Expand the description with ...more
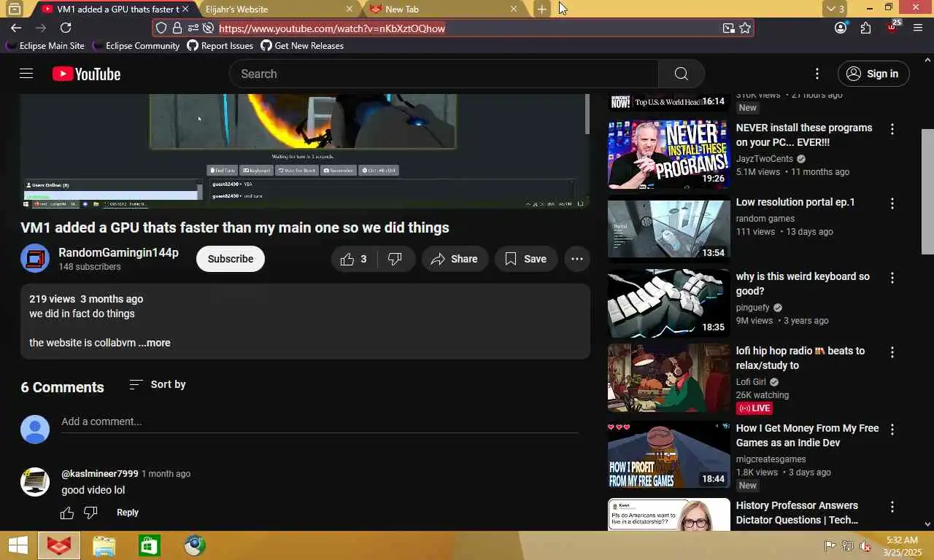Viewport: 934px width, 560px height. pyautogui.click(x=154, y=343)
